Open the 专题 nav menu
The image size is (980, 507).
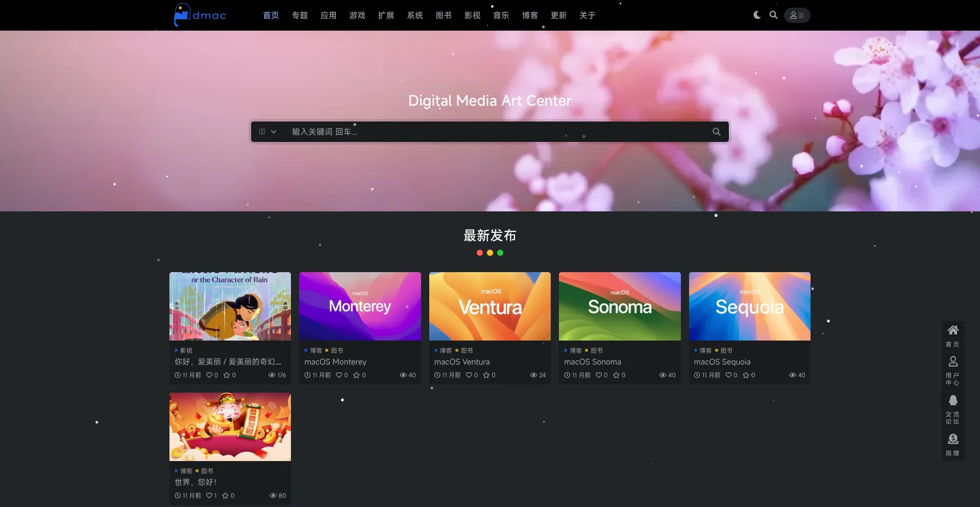click(300, 15)
